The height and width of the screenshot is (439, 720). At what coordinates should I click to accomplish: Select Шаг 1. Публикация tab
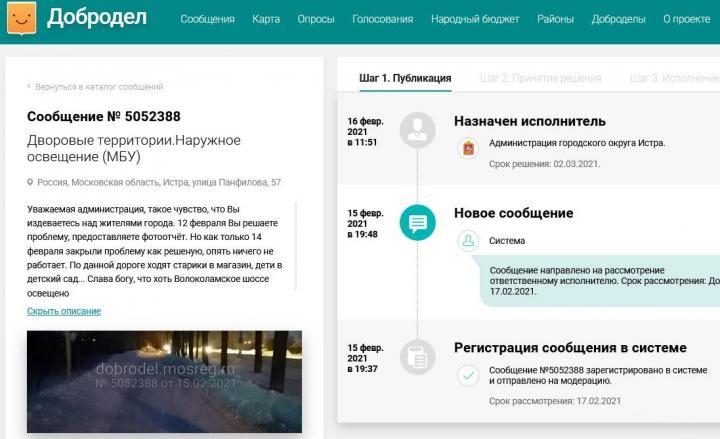[x=405, y=78]
